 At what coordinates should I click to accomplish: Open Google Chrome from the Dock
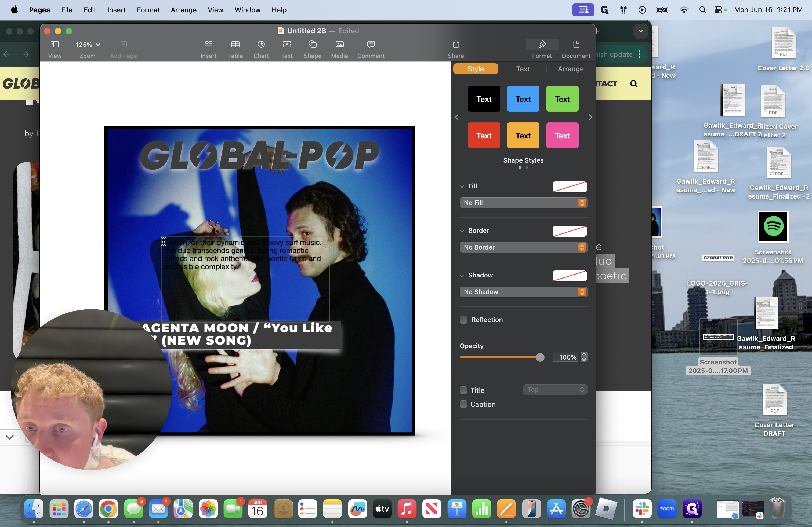tap(108, 509)
